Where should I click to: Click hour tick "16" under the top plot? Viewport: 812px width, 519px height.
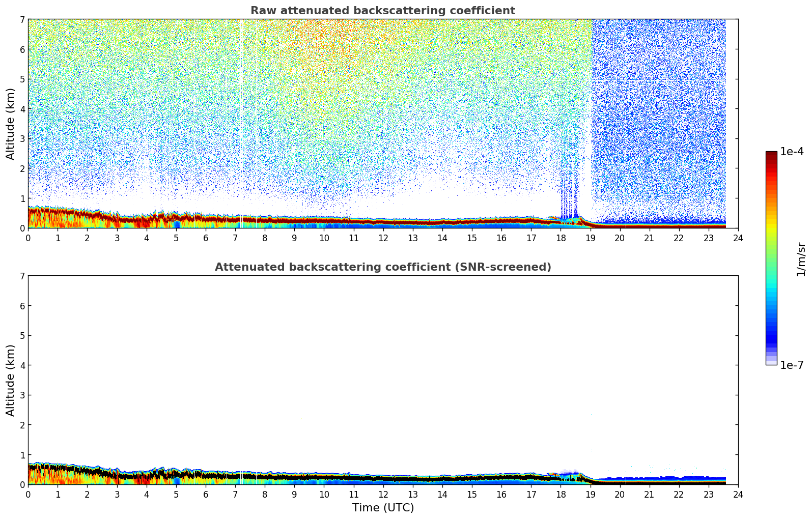pyautogui.click(x=501, y=238)
